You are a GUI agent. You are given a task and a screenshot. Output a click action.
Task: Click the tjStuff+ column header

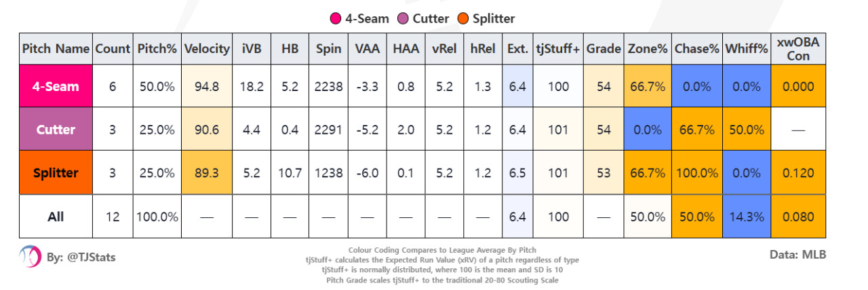pyautogui.click(x=557, y=49)
